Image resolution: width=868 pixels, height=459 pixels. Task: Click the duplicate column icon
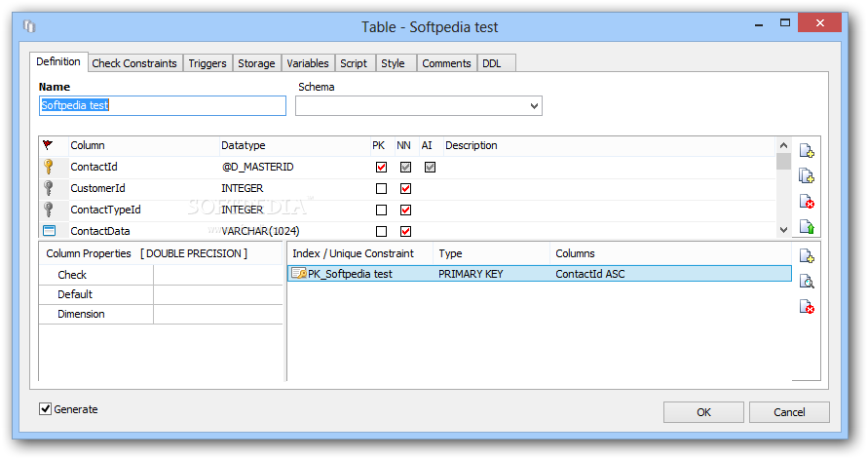point(807,176)
